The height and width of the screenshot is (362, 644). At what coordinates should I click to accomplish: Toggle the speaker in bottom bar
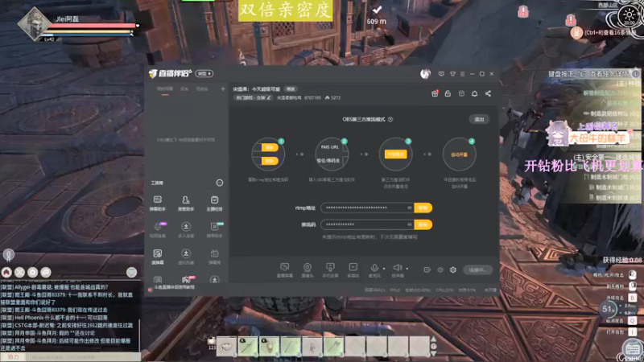pyautogui.click(x=397, y=270)
